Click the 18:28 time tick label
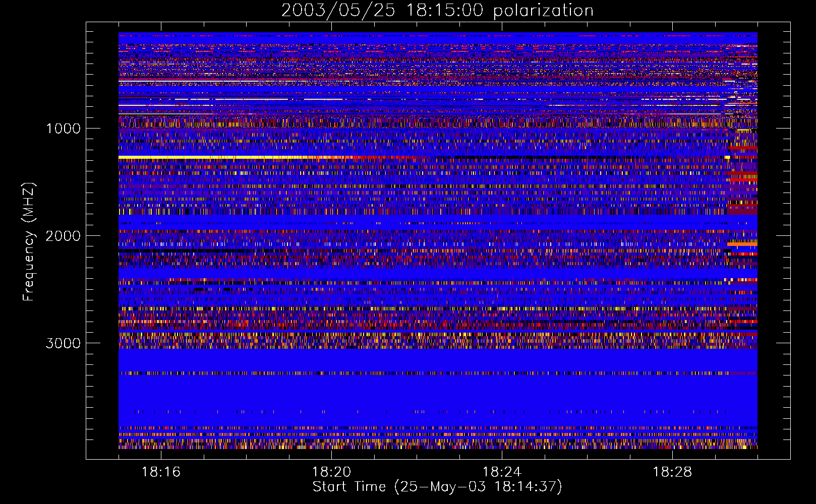This screenshot has width=816, height=504. [672, 472]
